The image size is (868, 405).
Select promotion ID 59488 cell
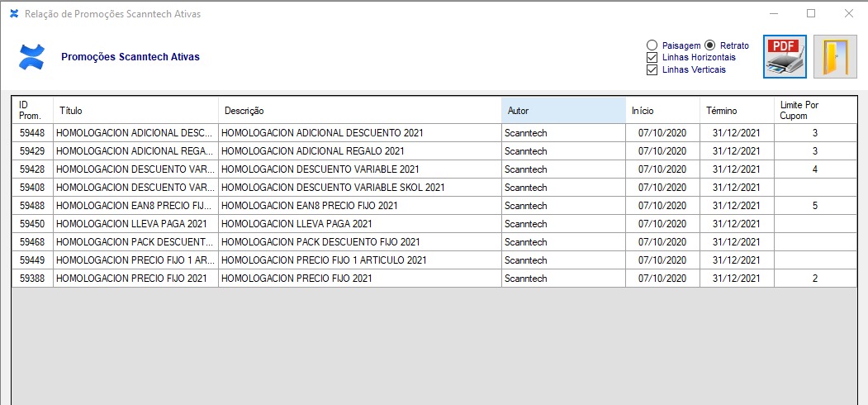pyautogui.click(x=33, y=206)
